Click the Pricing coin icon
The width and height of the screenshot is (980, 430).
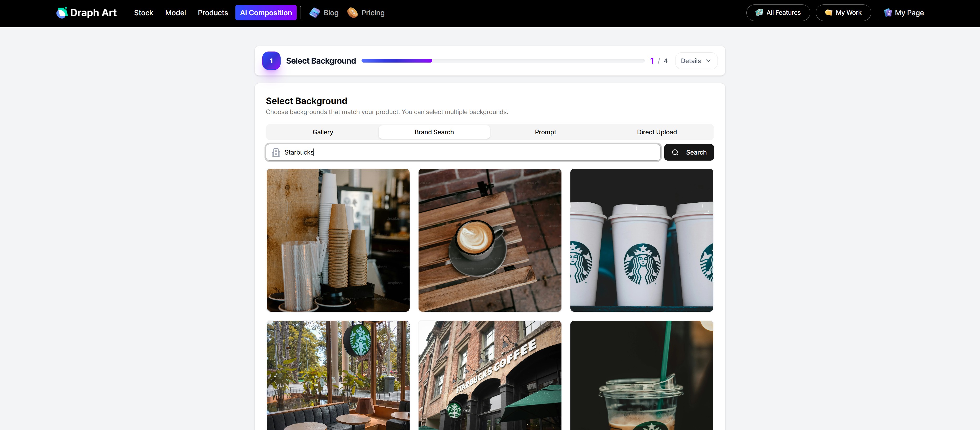[x=353, y=13]
